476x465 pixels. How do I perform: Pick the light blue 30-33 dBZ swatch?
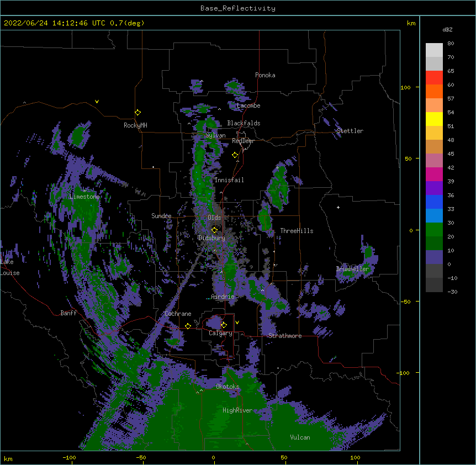pos(434,216)
